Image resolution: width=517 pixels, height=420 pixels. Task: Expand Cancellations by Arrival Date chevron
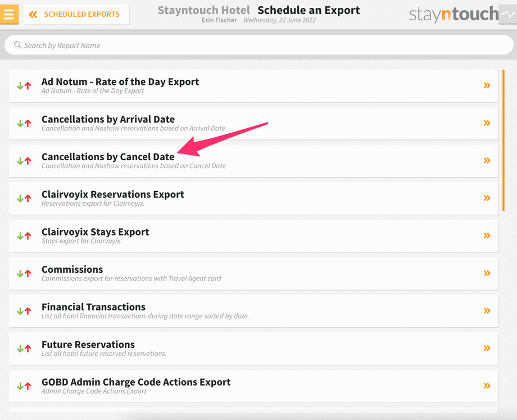(487, 123)
